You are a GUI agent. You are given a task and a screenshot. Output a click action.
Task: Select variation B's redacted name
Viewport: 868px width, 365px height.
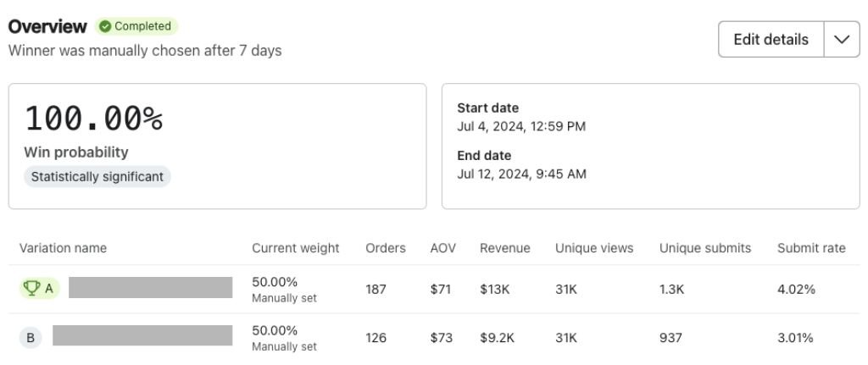[x=142, y=336]
